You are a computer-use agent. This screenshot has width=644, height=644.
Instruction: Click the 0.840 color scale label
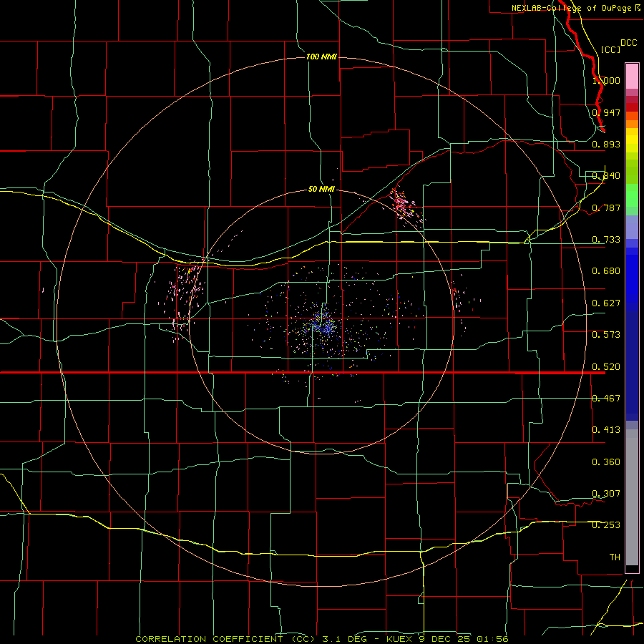tap(606, 176)
